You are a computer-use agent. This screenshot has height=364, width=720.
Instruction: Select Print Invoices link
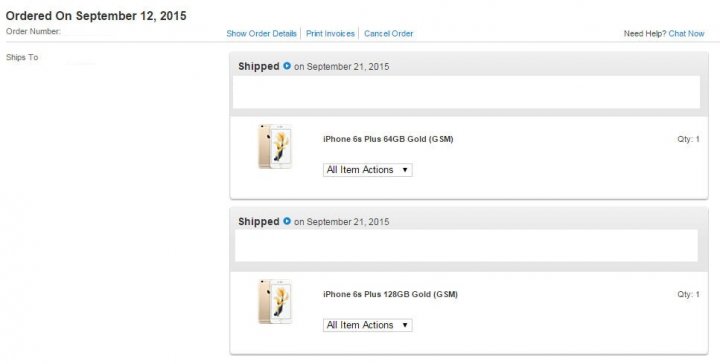click(x=330, y=34)
